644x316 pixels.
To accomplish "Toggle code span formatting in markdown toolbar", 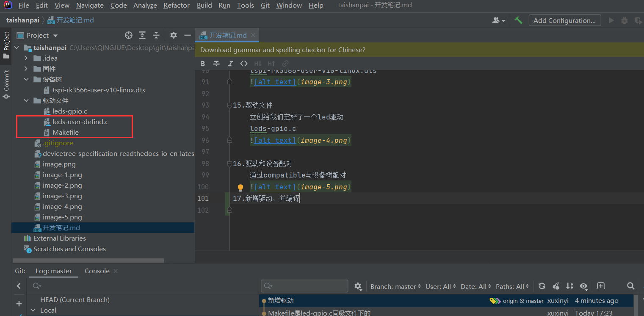I will [243, 64].
